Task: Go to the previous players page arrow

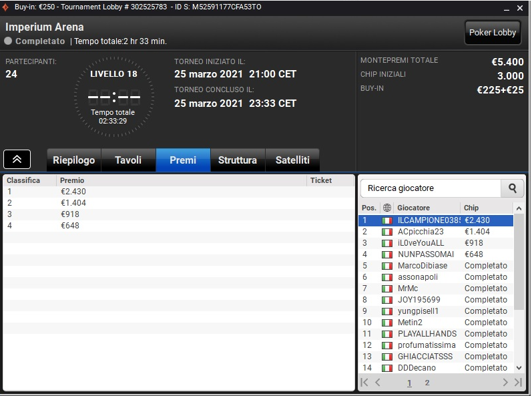Action: (378, 383)
